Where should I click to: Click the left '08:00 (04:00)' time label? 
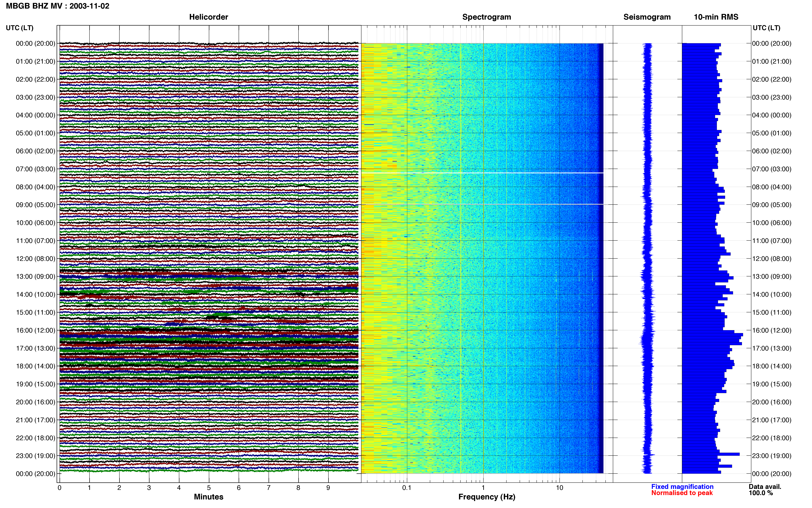pos(36,187)
